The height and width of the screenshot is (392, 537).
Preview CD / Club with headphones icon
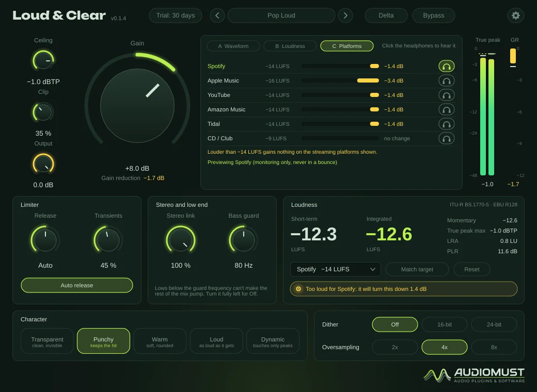click(446, 138)
